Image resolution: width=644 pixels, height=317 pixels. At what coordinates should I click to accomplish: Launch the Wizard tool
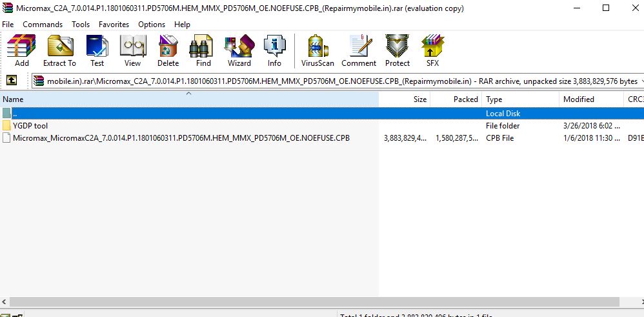coord(239,50)
